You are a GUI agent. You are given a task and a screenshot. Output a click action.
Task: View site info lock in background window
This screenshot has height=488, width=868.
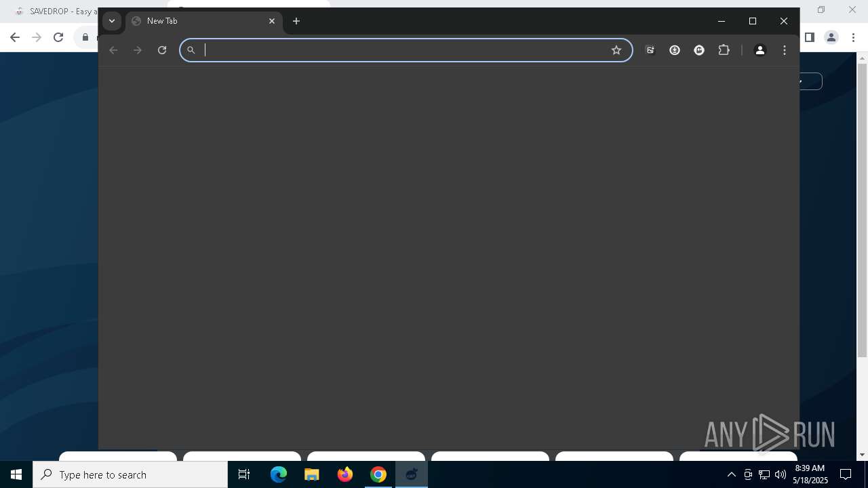pos(85,37)
